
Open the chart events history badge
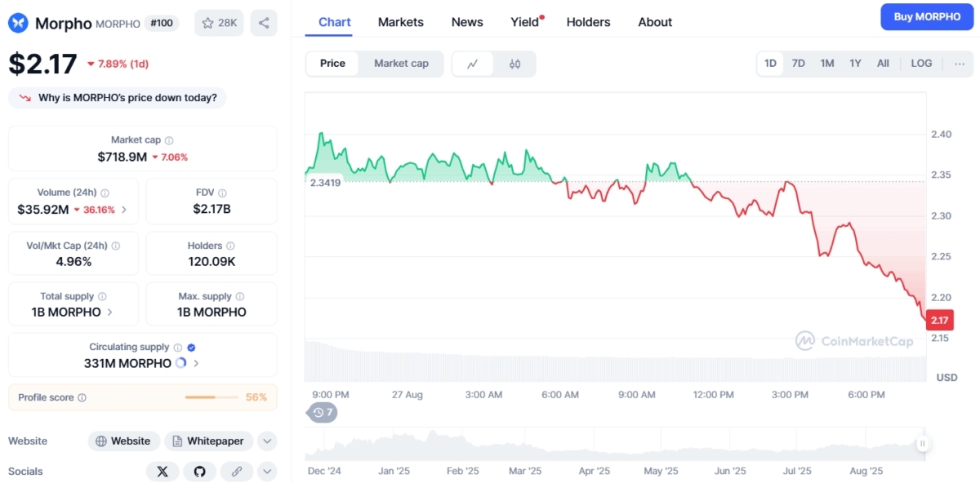pyautogui.click(x=323, y=412)
